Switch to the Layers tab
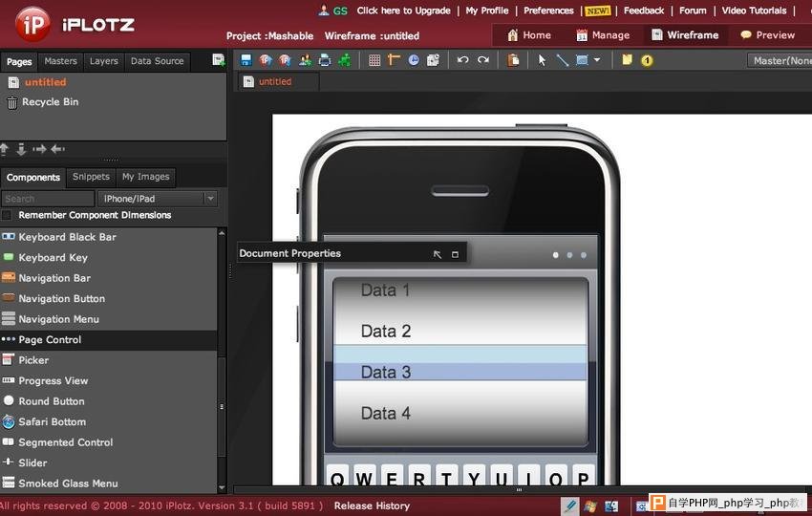Image resolution: width=812 pixels, height=516 pixels. coord(103,61)
